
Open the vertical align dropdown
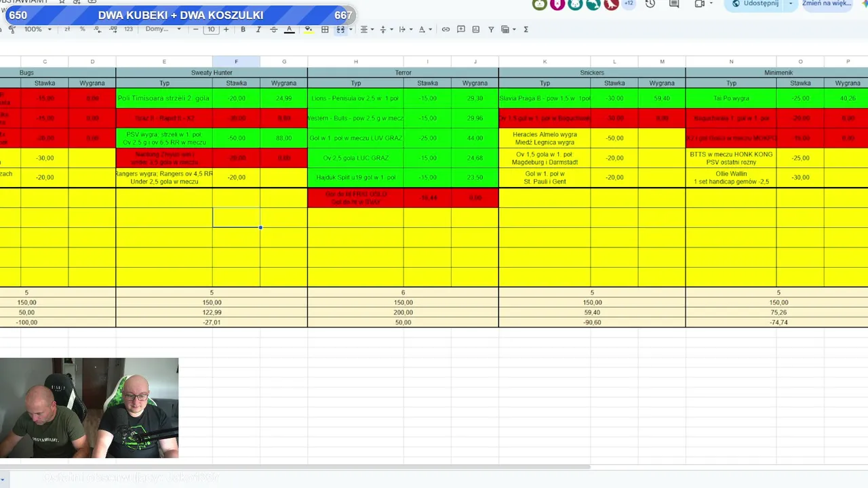click(x=385, y=29)
